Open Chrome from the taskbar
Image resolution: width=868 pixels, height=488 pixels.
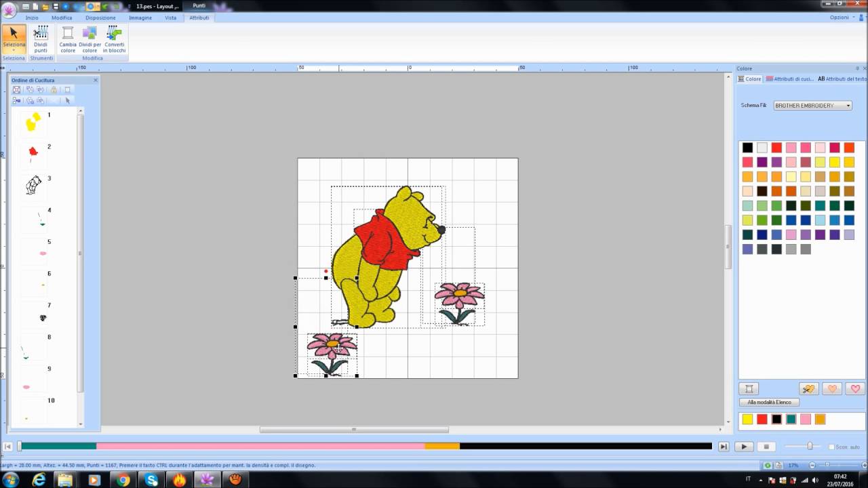(123, 480)
